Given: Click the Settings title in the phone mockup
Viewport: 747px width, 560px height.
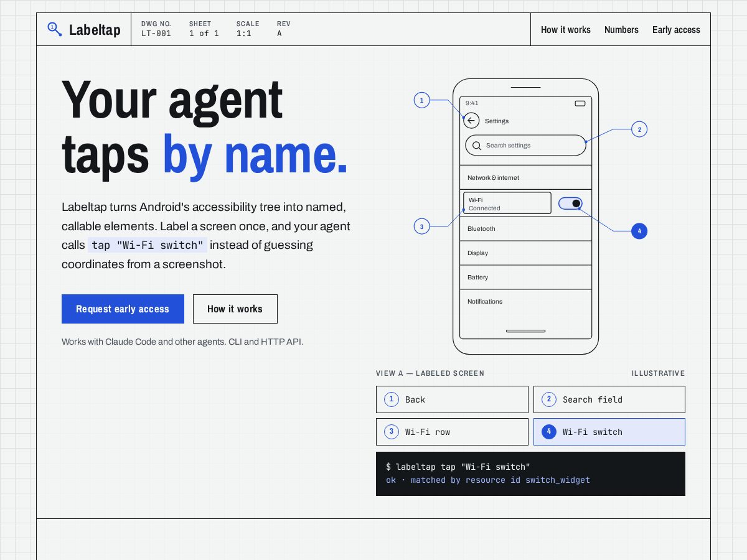Looking at the screenshot, I should [497, 121].
